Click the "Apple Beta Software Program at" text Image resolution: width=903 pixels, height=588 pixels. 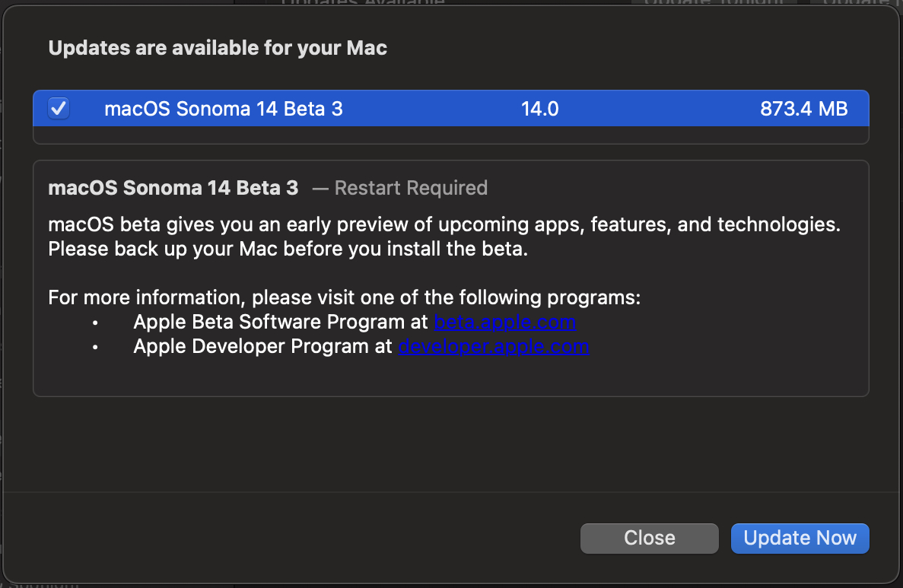click(281, 322)
